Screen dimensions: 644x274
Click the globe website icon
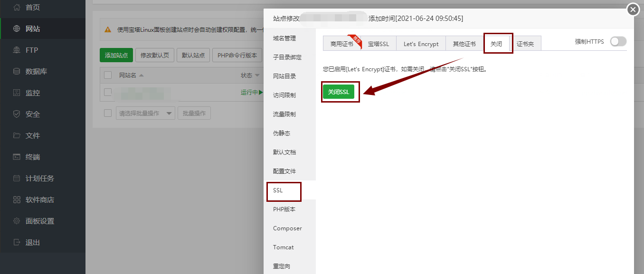point(17,28)
